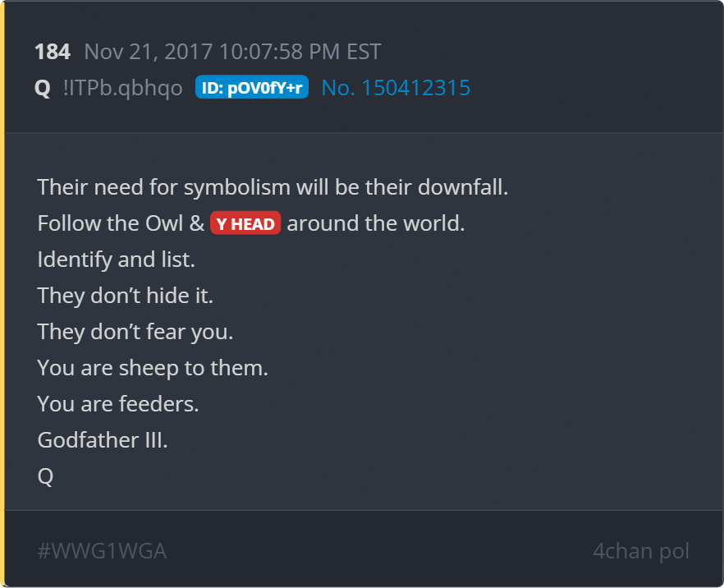The image size is (724, 588).
Task: Click the text 'around the world.'
Action: pos(375,223)
